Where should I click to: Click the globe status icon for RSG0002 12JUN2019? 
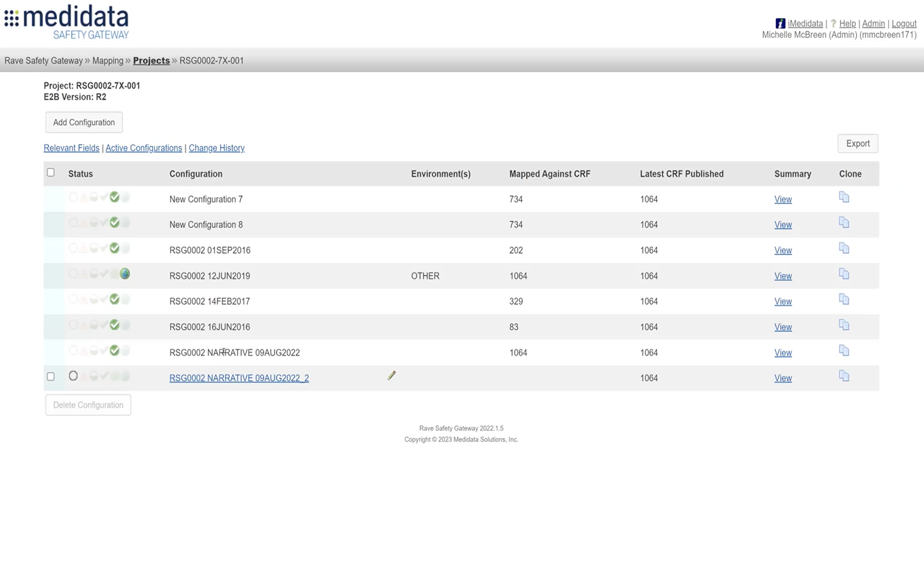point(125,274)
